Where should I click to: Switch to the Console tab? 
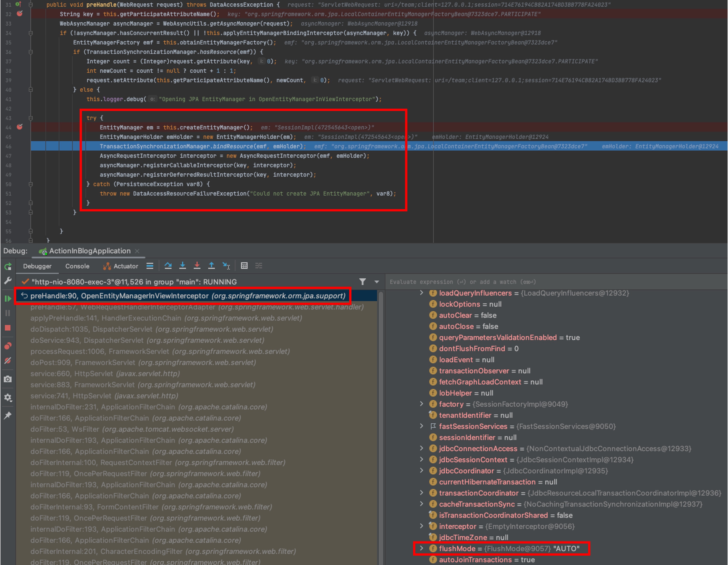tap(77, 266)
